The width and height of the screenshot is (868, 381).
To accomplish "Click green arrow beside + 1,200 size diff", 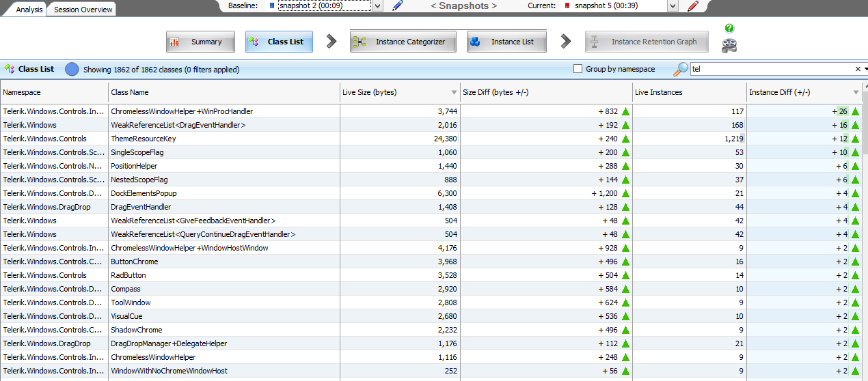I will tap(625, 193).
